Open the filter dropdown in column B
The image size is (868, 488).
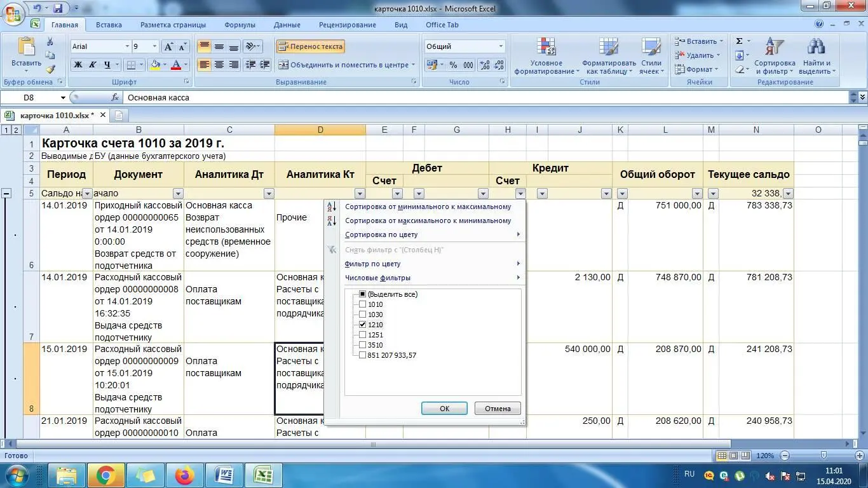[178, 194]
